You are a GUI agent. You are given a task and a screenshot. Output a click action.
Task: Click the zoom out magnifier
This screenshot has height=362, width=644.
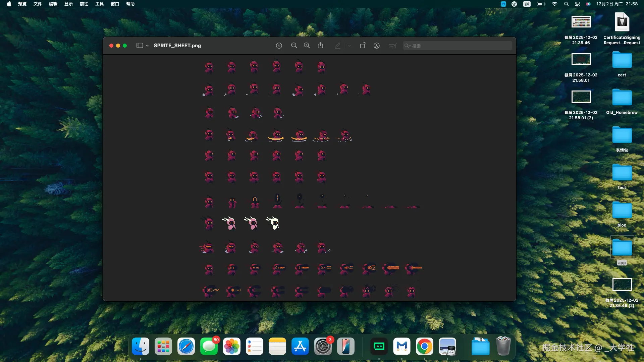[x=294, y=46]
